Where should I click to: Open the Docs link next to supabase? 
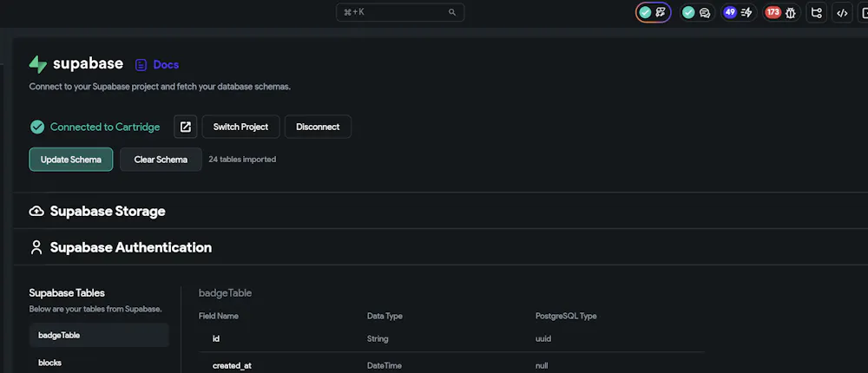(157, 64)
